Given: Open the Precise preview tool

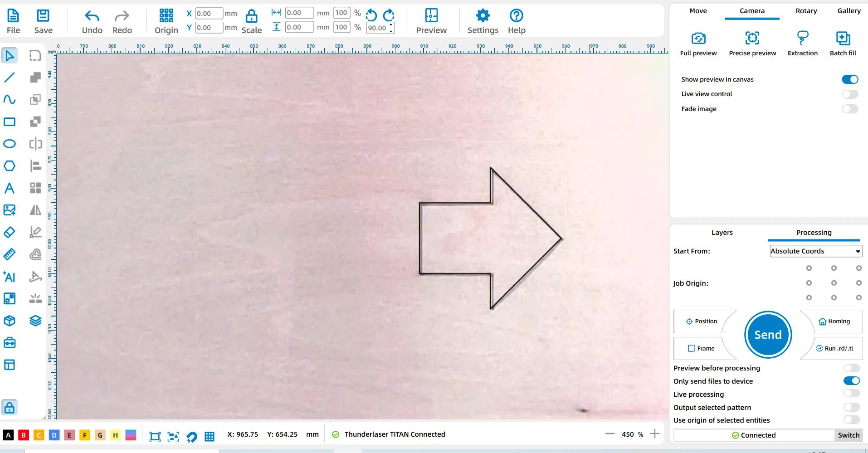Looking at the screenshot, I should click(x=752, y=38).
